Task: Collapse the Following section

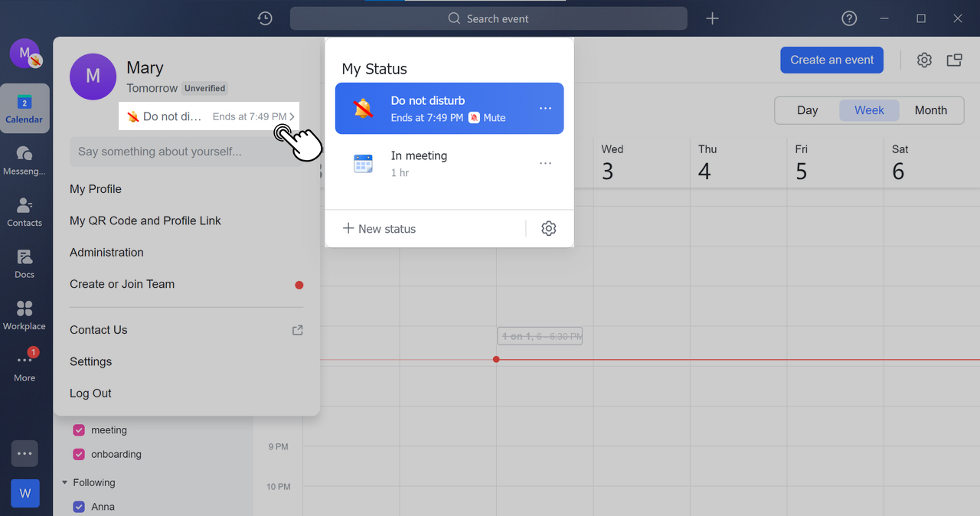Action: [64, 482]
